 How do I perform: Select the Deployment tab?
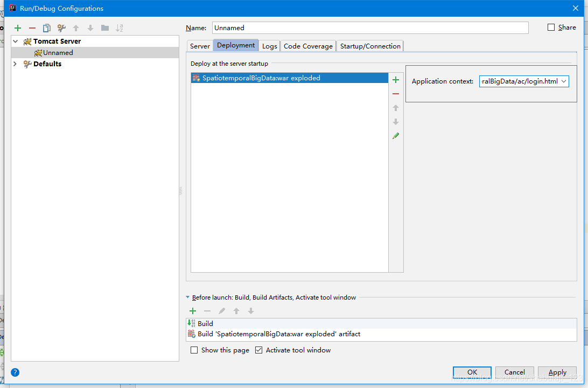pyautogui.click(x=236, y=45)
